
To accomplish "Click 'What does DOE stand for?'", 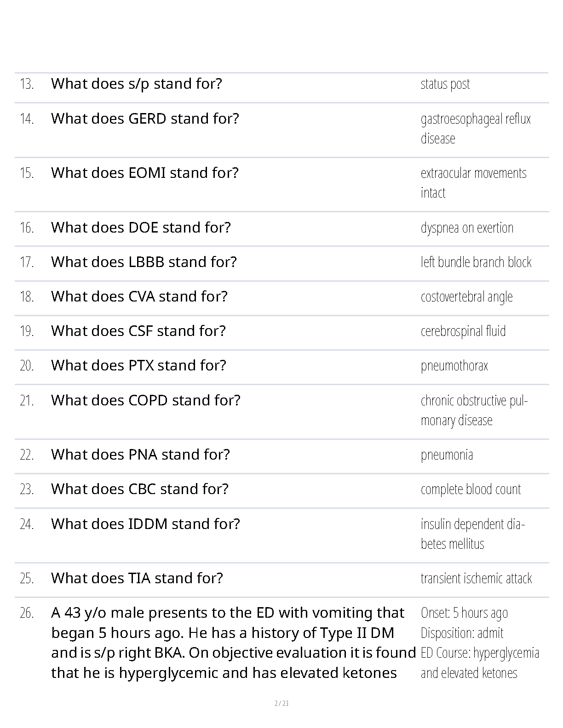I will click(x=141, y=227).
